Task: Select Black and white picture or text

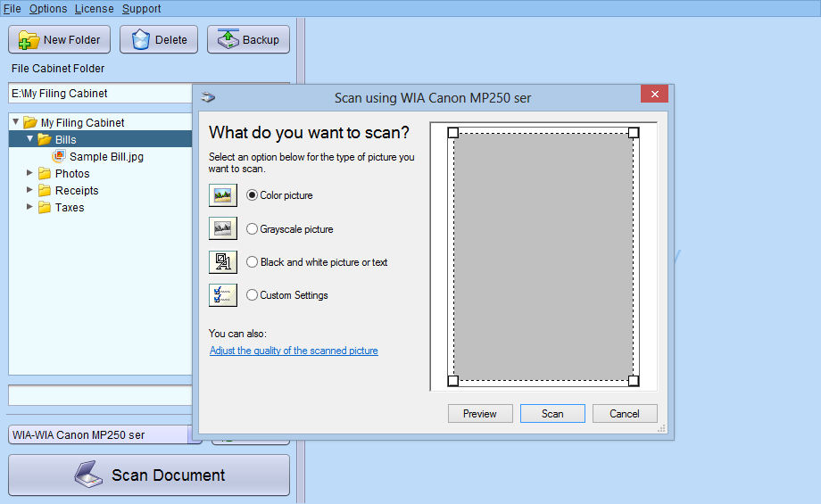Action: pos(252,261)
